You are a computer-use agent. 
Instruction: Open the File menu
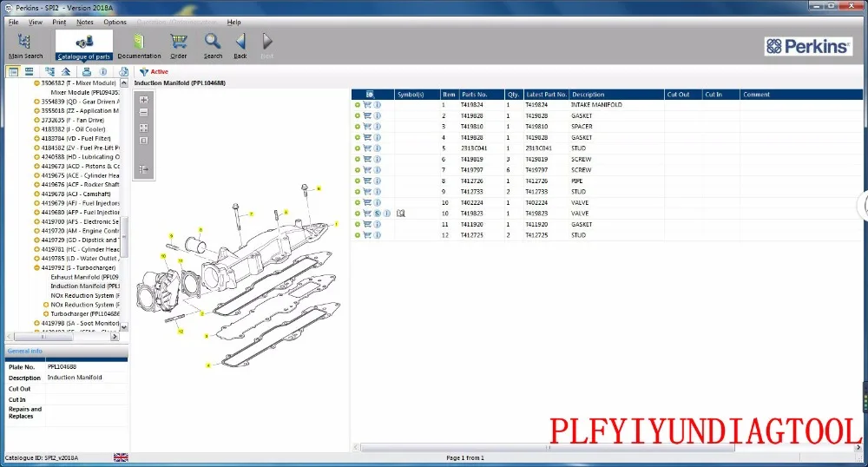point(13,22)
